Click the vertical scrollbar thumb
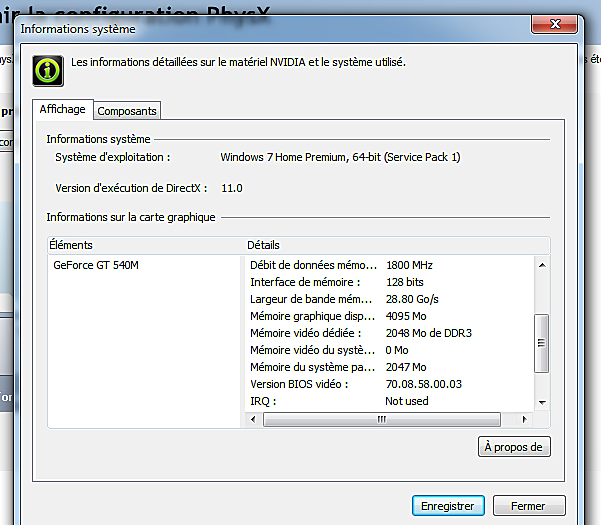Viewport: 601px width, 525px height. coord(542,343)
